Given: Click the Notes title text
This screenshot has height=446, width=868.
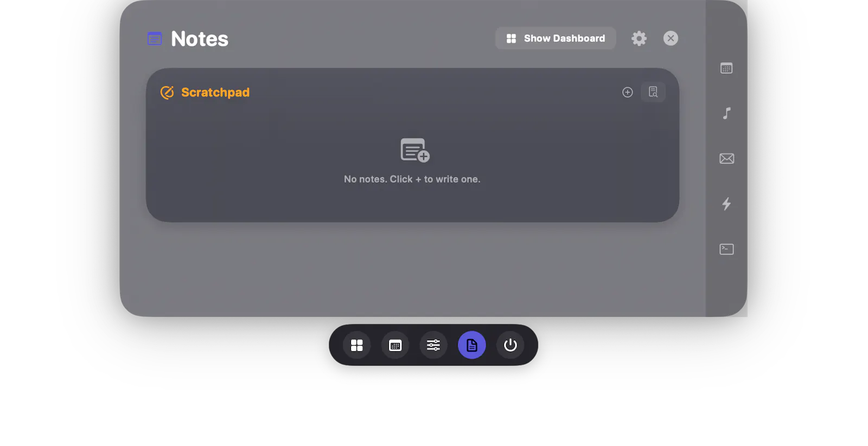Looking at the screenshot, I should click(x=200, y=39).
